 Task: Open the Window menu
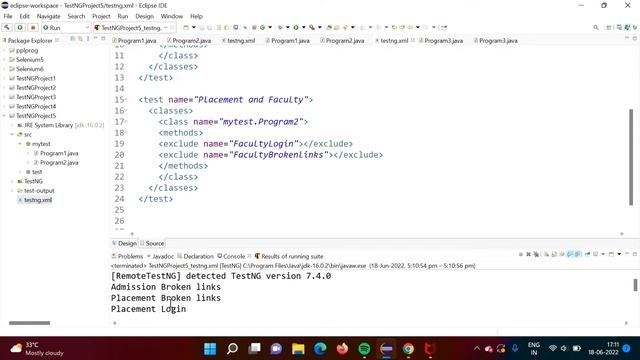171,16
